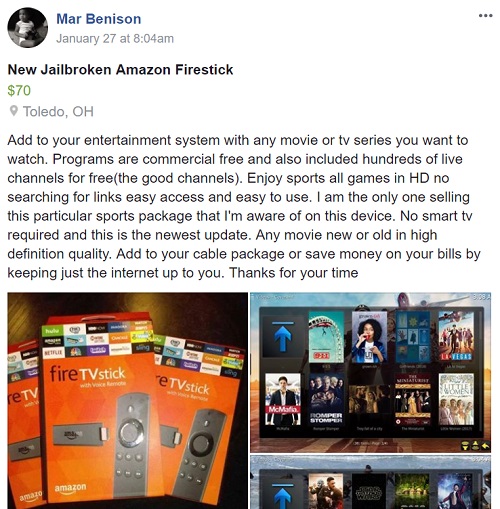This screenshot has width=500, height=509.
Task: Open the three-dot post options menu
Action: 485,16
